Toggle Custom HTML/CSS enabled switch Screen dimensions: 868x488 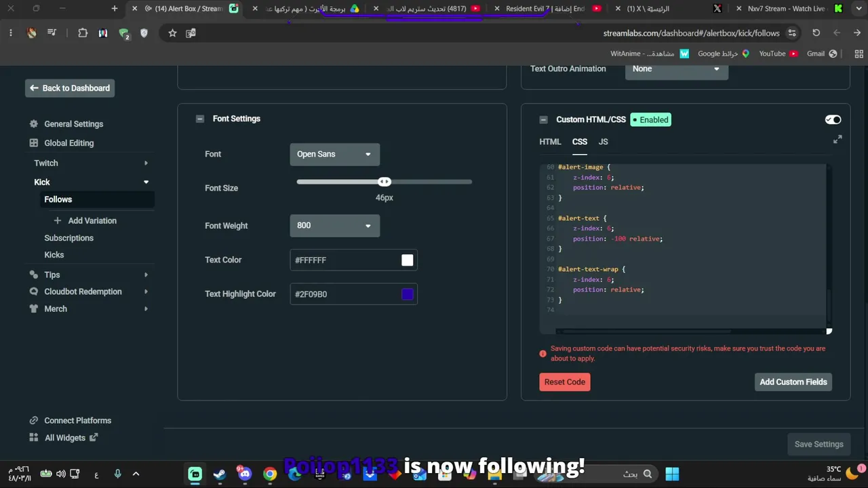point(833,120)
